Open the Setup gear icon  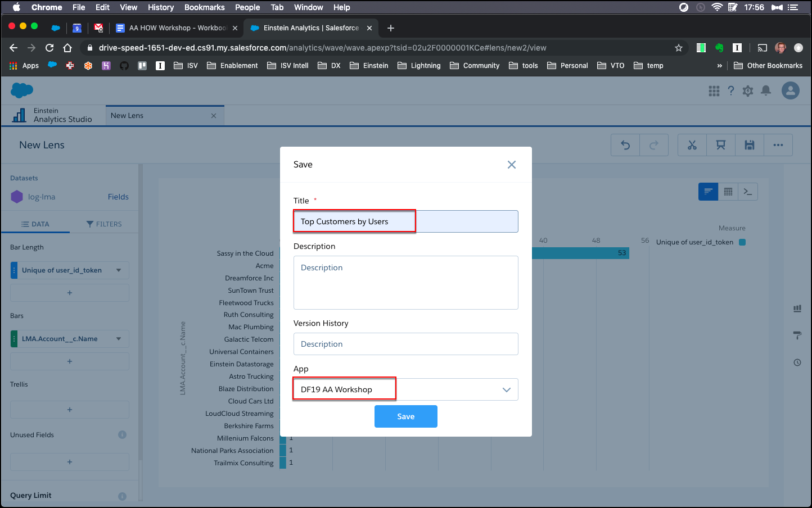(748, 90)
